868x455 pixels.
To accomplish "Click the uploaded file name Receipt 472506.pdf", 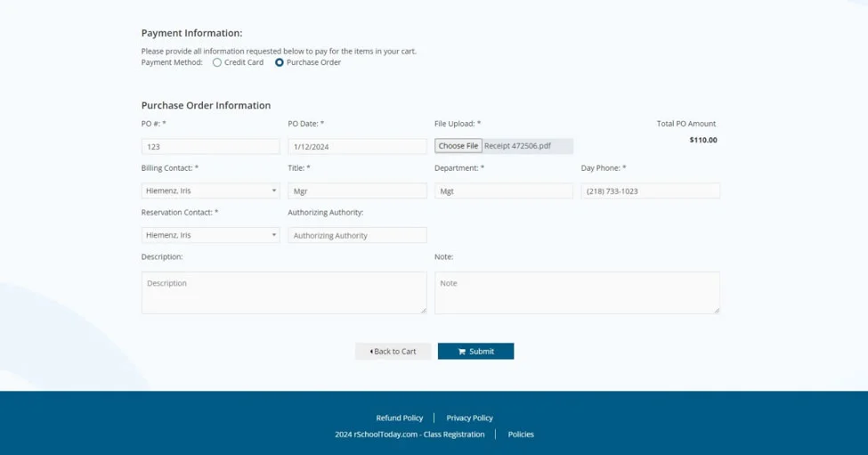I will pyautogui.click(x=517, y=146).
